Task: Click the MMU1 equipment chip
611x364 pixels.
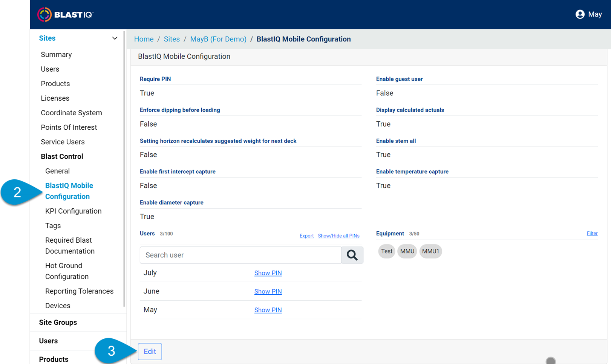Action: pyautogui.click(x=430, y=251)
